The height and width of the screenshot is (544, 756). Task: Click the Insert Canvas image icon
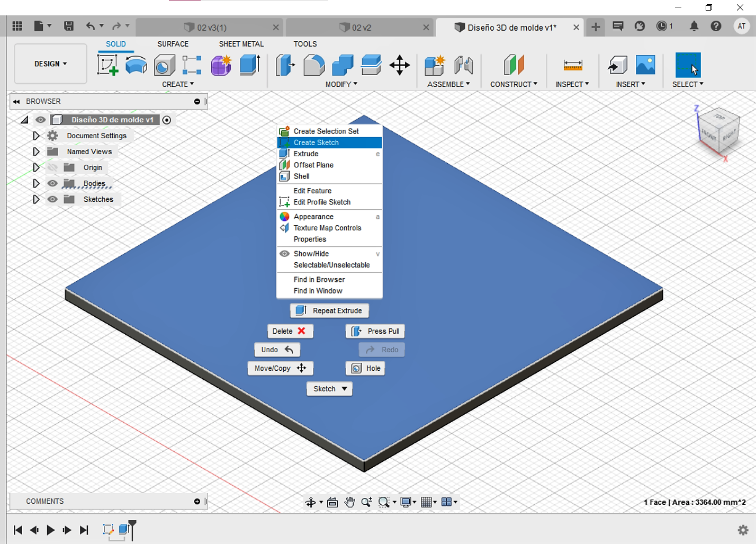[x=645, y=65]
